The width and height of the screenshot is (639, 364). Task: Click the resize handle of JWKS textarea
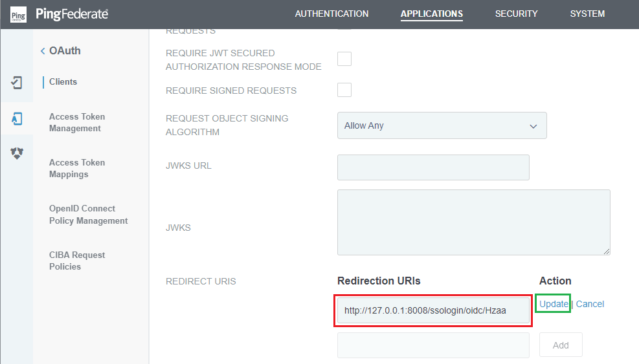coord(607,252)
